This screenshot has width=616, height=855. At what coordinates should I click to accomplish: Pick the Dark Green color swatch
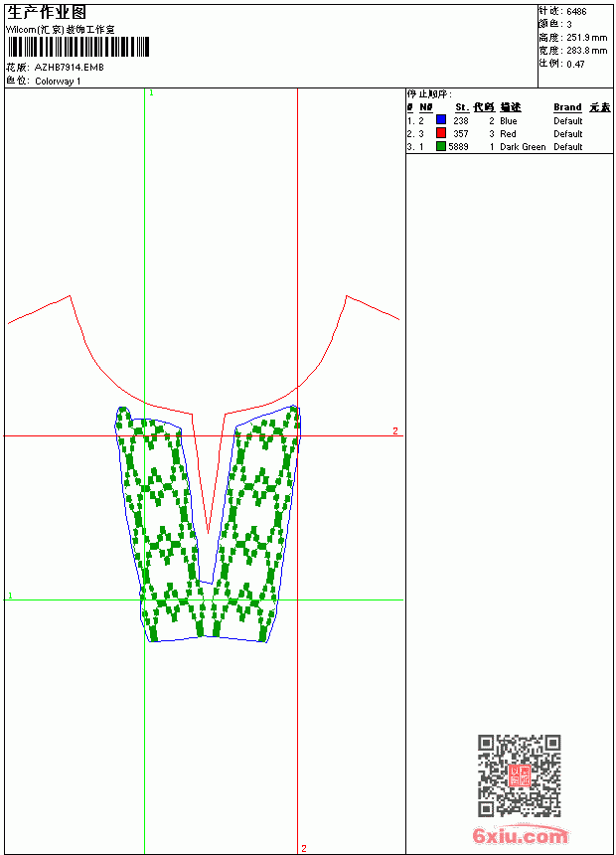pyautogui.click(x=441, y=146)
